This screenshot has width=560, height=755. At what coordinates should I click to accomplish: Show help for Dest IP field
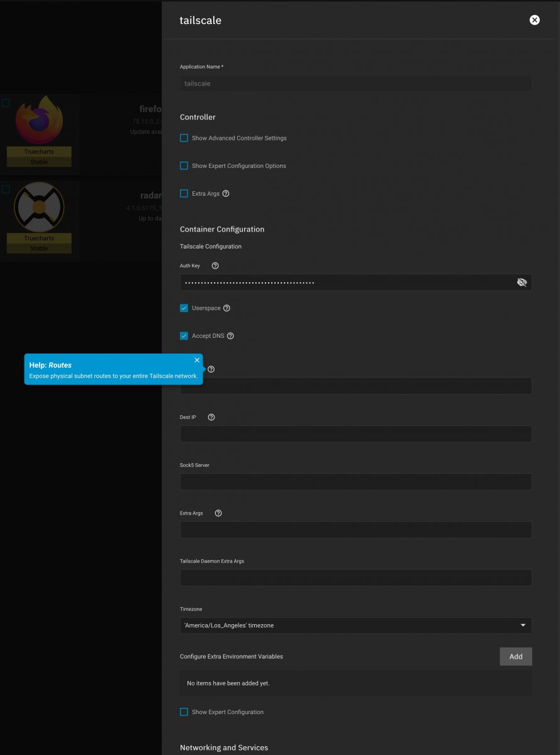pos(211,417)
